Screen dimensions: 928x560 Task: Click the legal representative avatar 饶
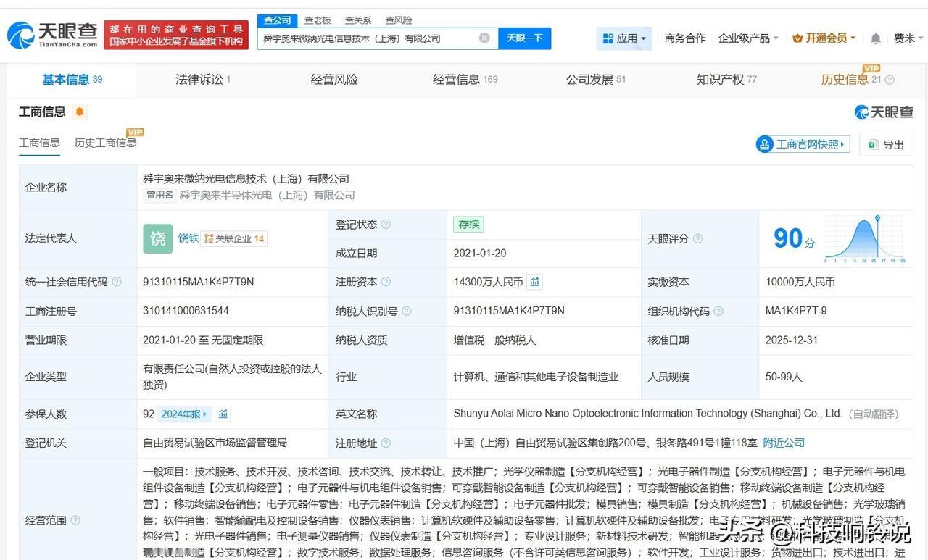157,238
